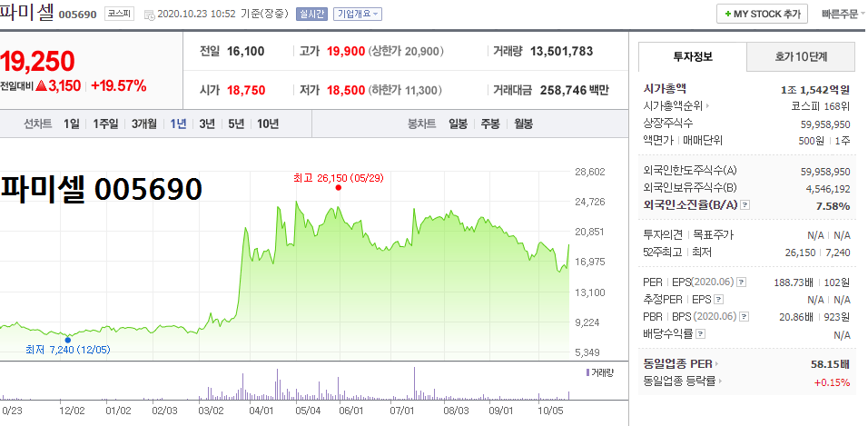Click the 외국인소진율 7.58% value
This screenshot has width=868, height=426.
(x=834, y=206)
